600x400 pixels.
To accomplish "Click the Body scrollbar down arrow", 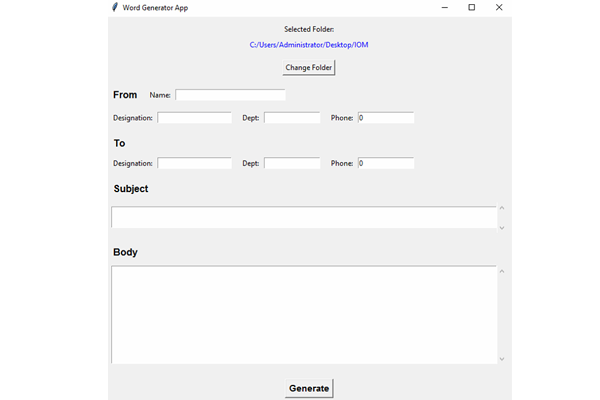I will coord(502,359).
